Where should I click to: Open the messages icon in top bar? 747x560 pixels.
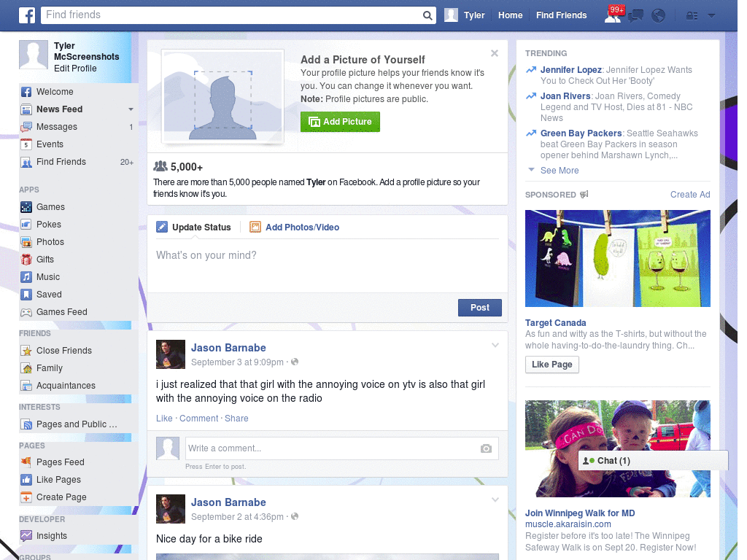(636, 16)
